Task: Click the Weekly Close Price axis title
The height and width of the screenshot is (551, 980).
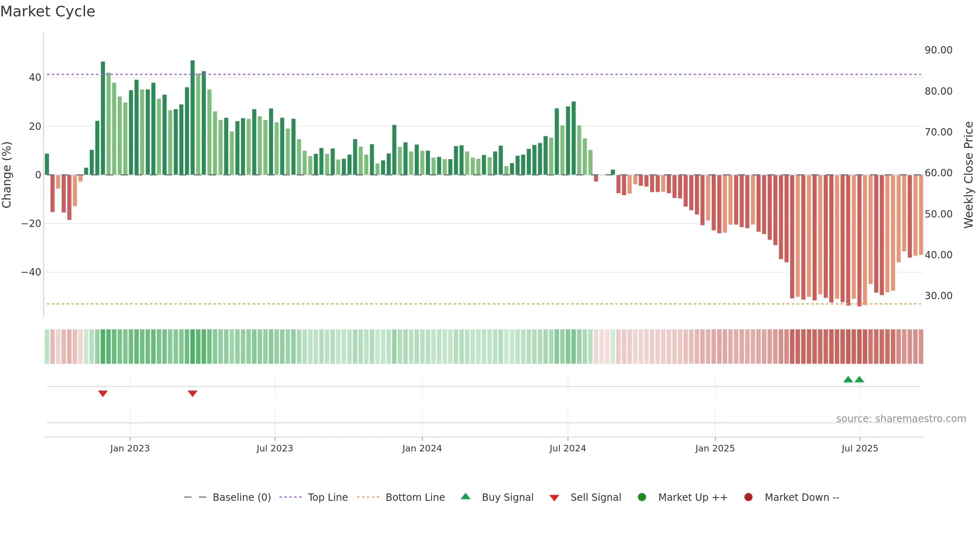Action: pyautogui.click(x=969, y=175)
